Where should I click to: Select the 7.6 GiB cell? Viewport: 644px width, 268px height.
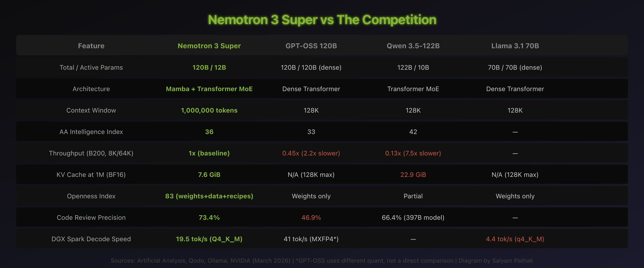coord(209,175)
